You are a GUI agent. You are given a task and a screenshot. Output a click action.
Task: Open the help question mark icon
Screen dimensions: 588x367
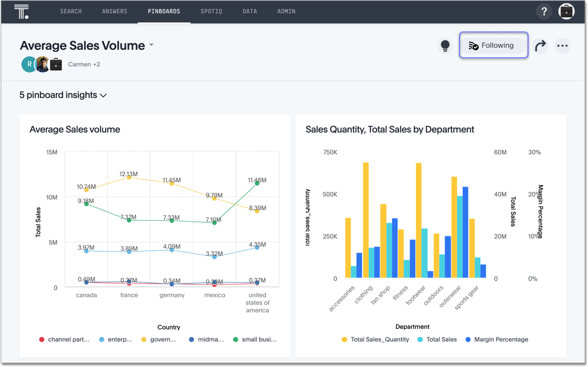(544, 12)
